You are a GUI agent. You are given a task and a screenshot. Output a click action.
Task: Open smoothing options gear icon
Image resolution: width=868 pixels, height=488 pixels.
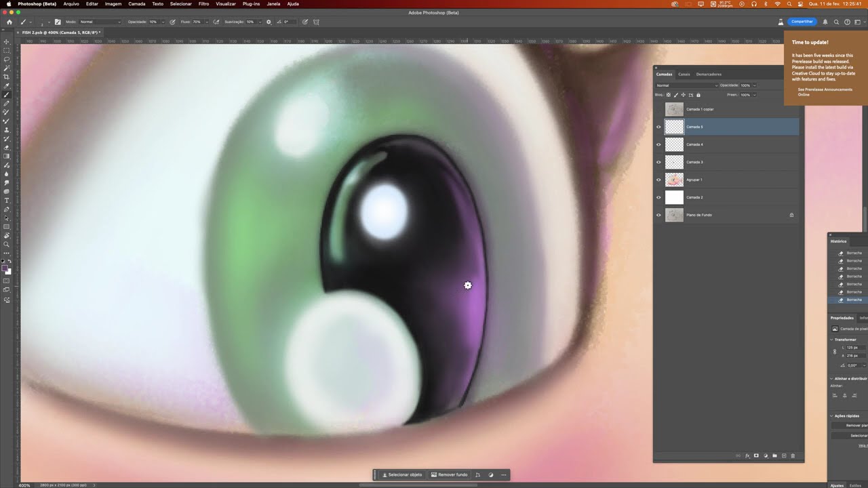[x=269, y=22]
